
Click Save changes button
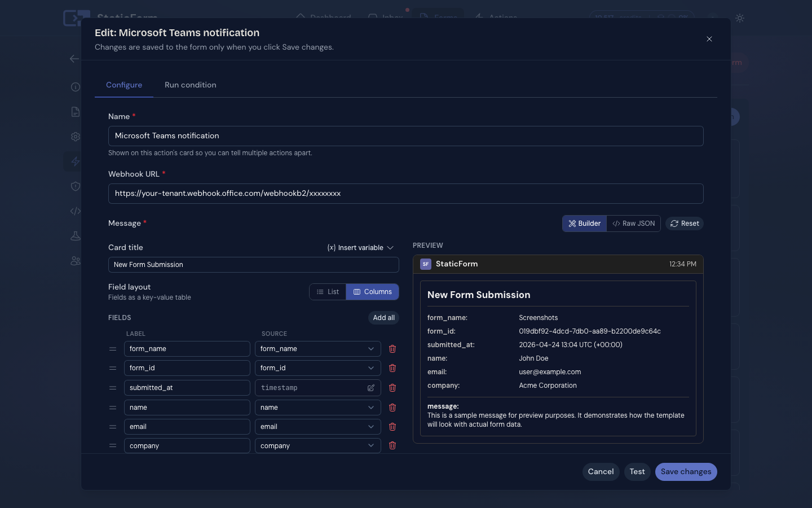click(686, 472)
